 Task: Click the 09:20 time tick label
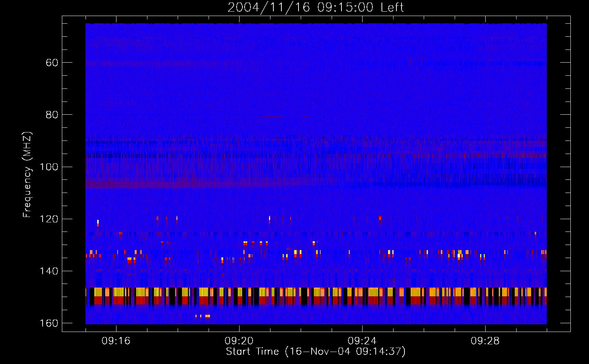pos(239,341)
